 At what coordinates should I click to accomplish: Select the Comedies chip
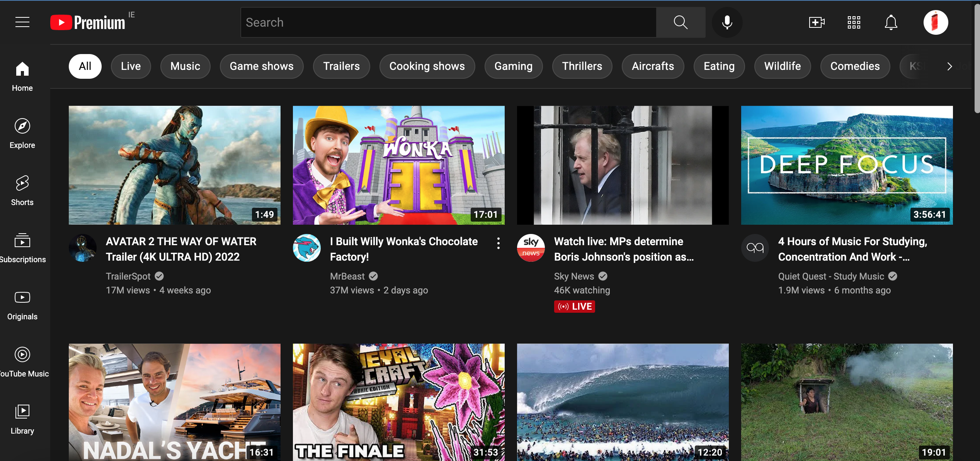click(x=855, y=66)
